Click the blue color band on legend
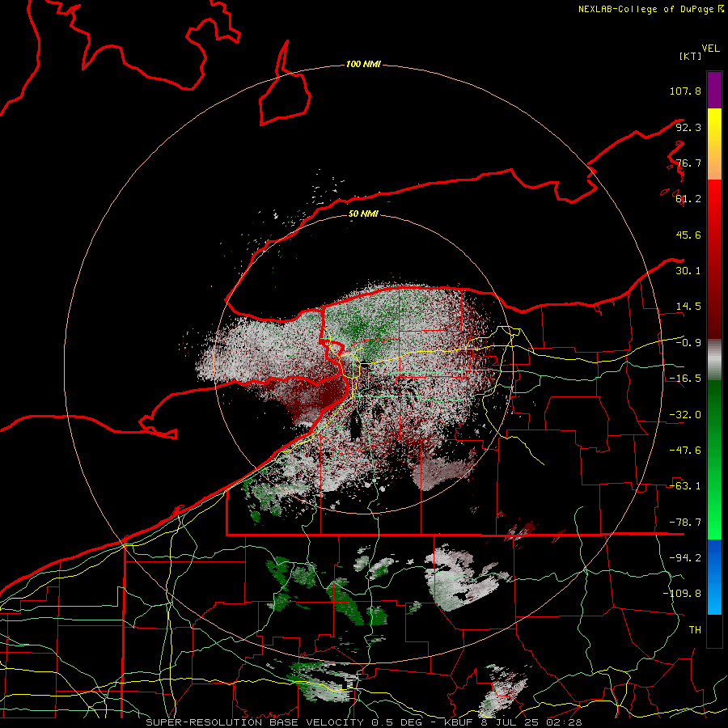The width and height of the screenshot is (728, 728). pyautogui.click(x=714, y=577)
